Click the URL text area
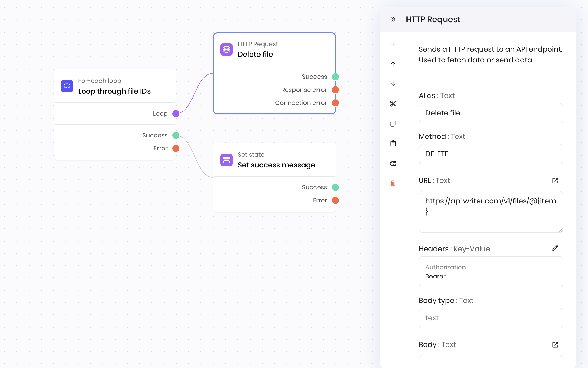This screenshot has width=588, height=368. click(491, 212)
